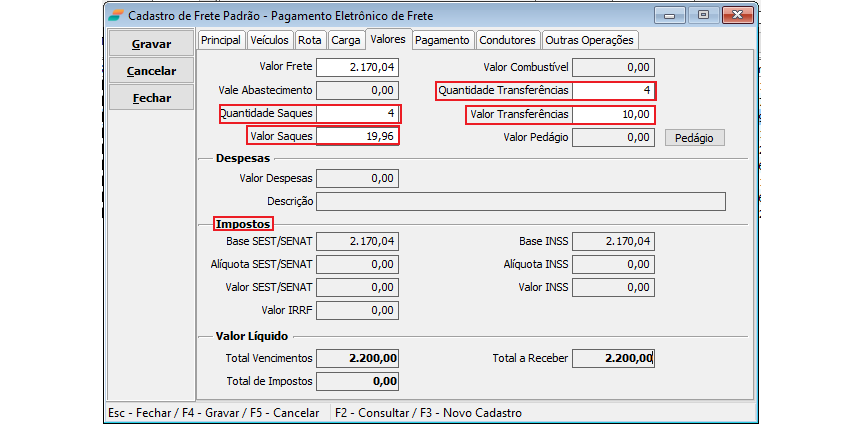This screenshot has width=862, height=424.
Task: Open the Veículos tab
Action: point(269,40)
